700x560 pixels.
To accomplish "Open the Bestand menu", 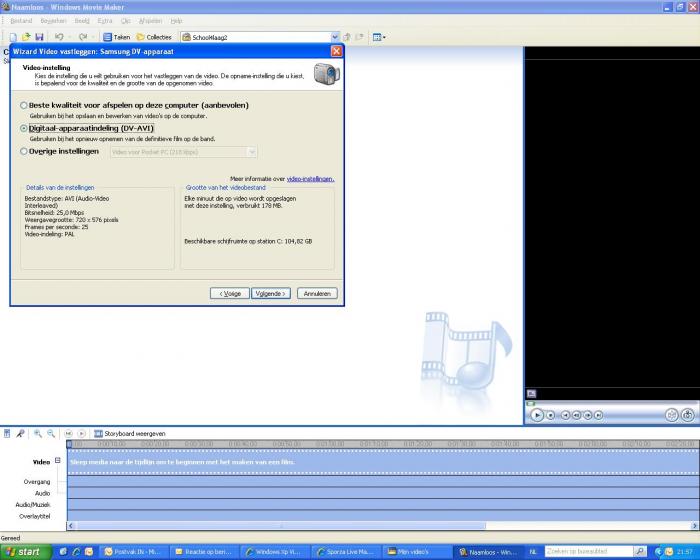I will click(x=21, y=21).
